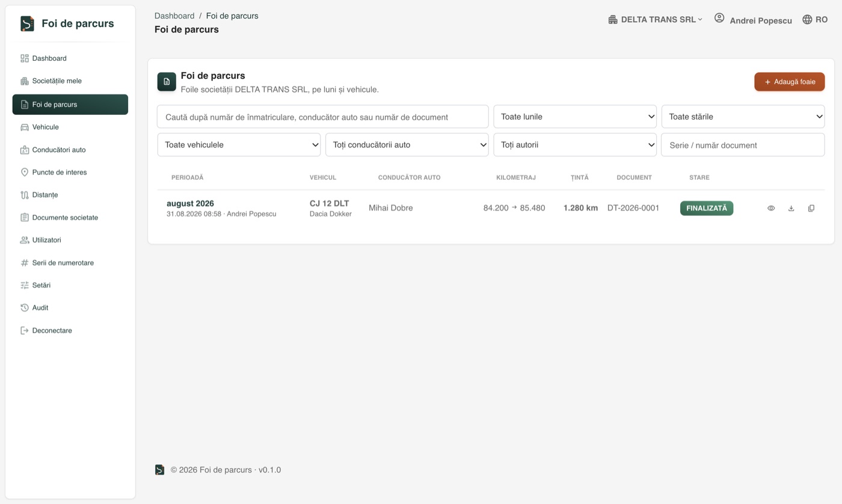
Task: Open the Toate stările dropdown
Action: coord(743,117)
